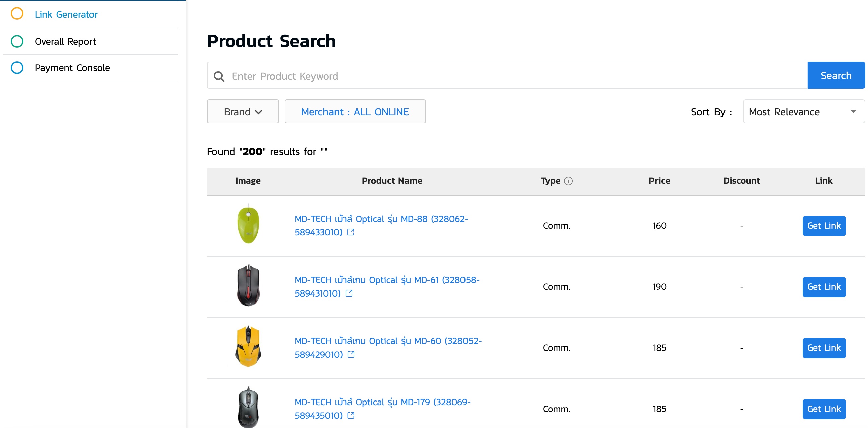Open external link icon for MD-61 mouse
This screenshot has height=428, width=868.
(x=349, y=293)
